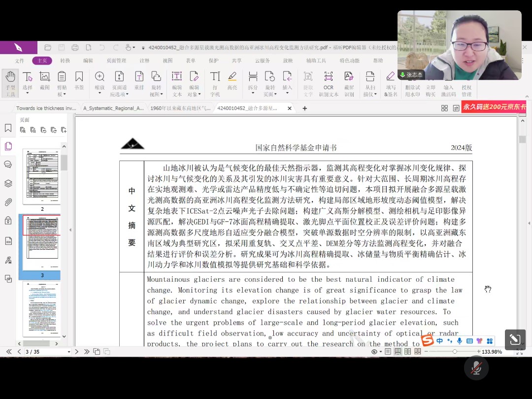Select the page 2 thumbnail

click(x=42, y=176)
